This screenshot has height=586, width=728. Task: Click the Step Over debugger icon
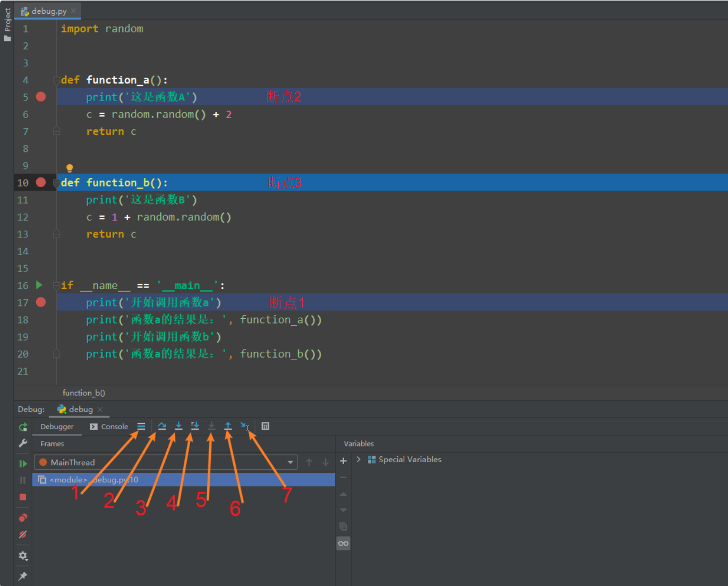coord(162,426)
